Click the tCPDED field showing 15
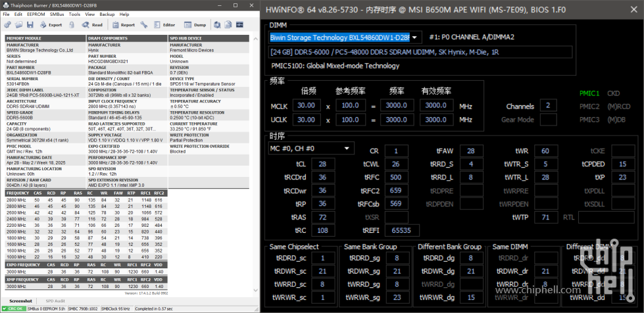Screen dimensions: 644x313 (x=623, y=164)
